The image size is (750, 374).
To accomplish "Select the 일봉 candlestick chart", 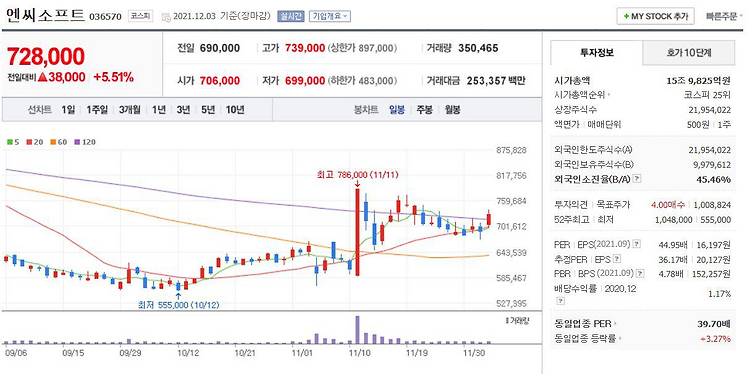I will click(x=397, y=110).
